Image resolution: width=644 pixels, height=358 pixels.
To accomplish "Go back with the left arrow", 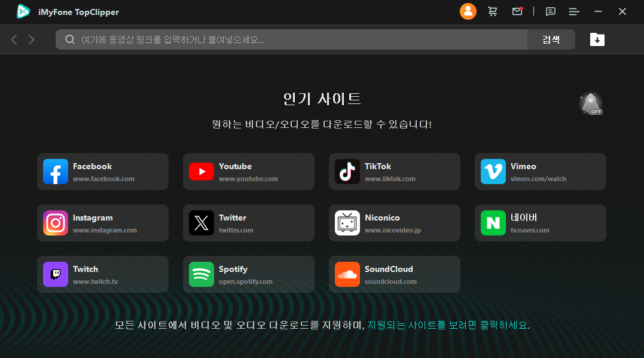I will [x=14, y=39].
